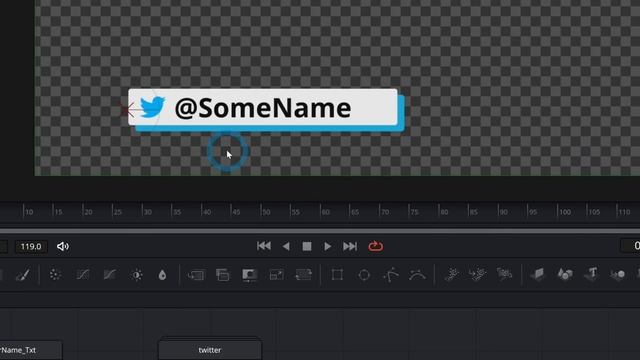Add a pRender particle node
This screenshot has height=360, width=640.
504,275
